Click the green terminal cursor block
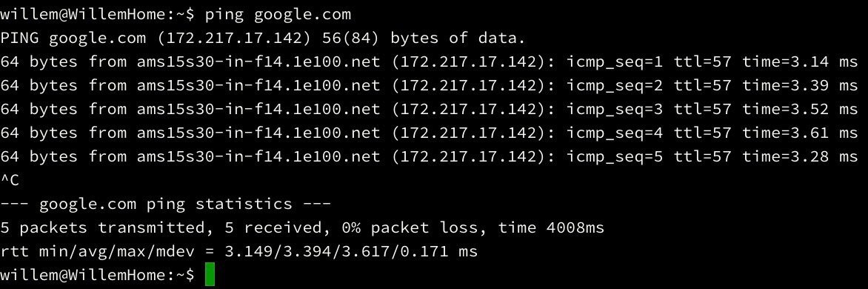Image resolution: width=868 pixels, height=289 pixels. click(x=210, y=275)
